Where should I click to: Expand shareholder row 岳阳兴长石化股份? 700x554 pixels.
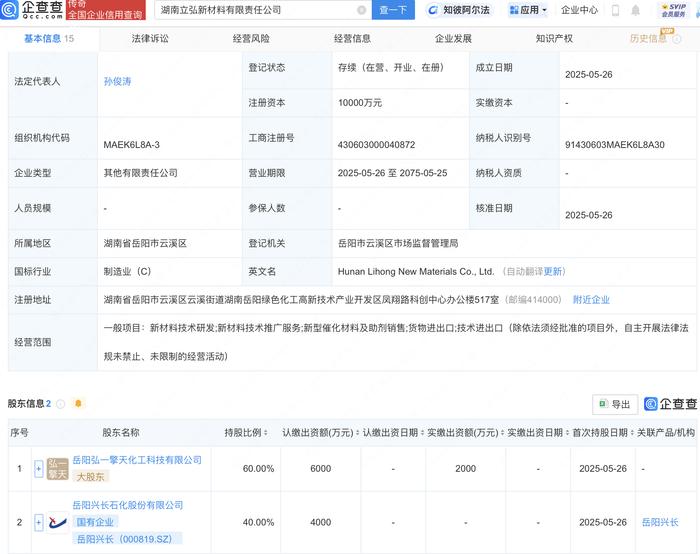point(38,522)
